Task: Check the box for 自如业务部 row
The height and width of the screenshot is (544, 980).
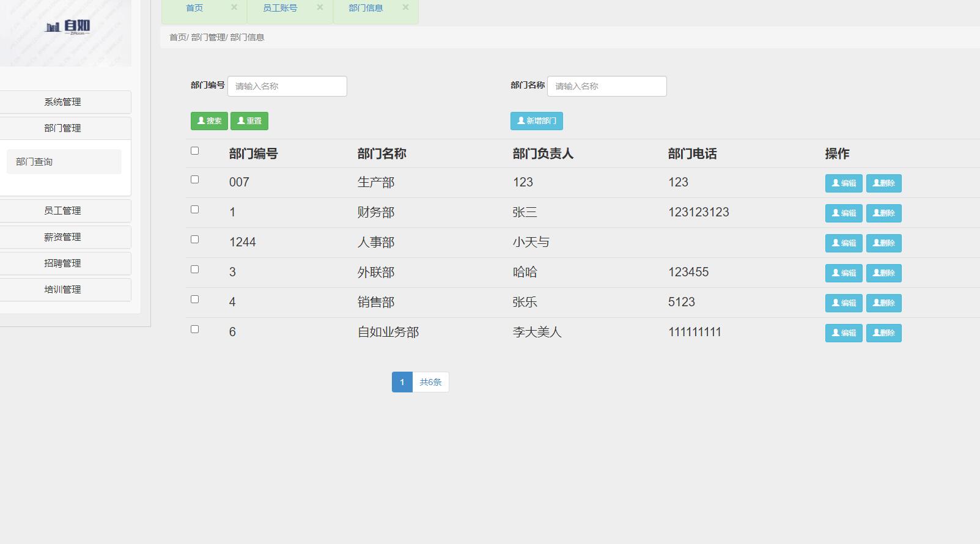Action: [x=194, y=329]
